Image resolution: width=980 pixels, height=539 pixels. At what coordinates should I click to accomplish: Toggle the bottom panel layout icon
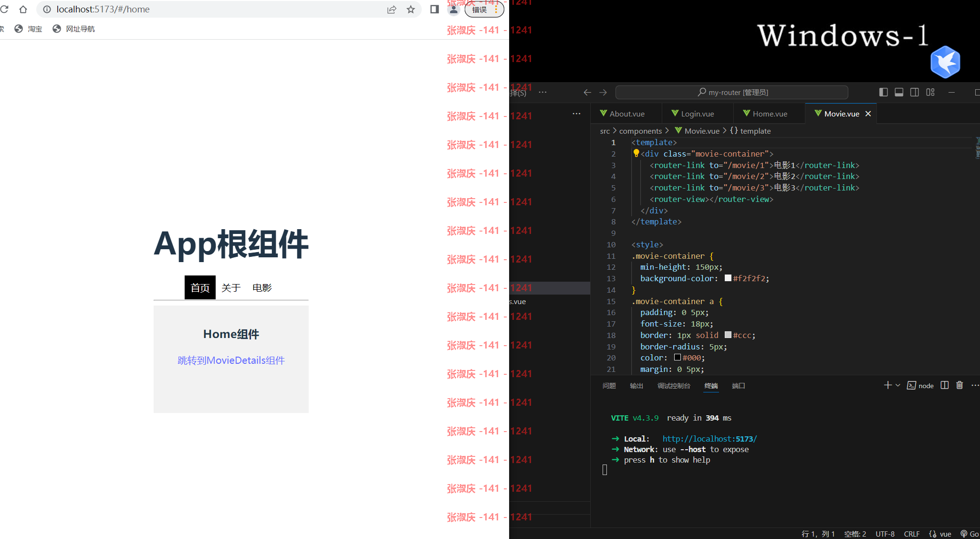click(899, 92)
